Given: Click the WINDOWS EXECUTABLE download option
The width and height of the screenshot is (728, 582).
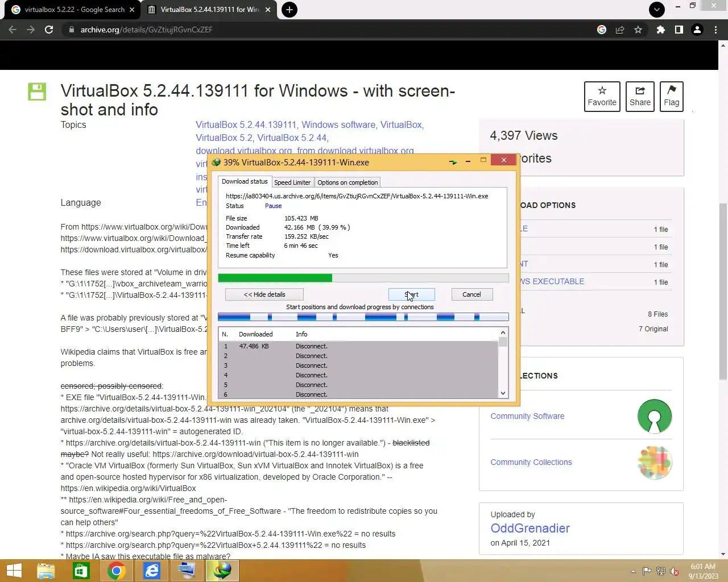Looking at the screenshot, I should click(x=553, y=281).
